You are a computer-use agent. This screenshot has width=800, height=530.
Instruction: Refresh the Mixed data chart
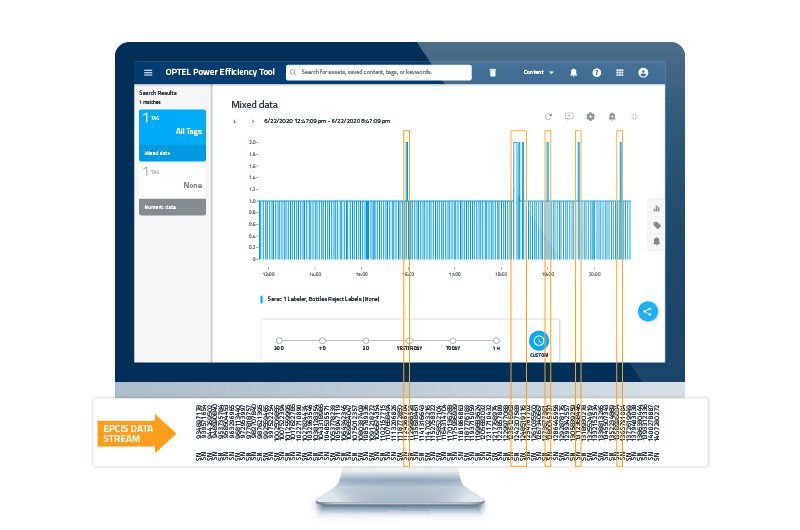click(x=548, y=116)
